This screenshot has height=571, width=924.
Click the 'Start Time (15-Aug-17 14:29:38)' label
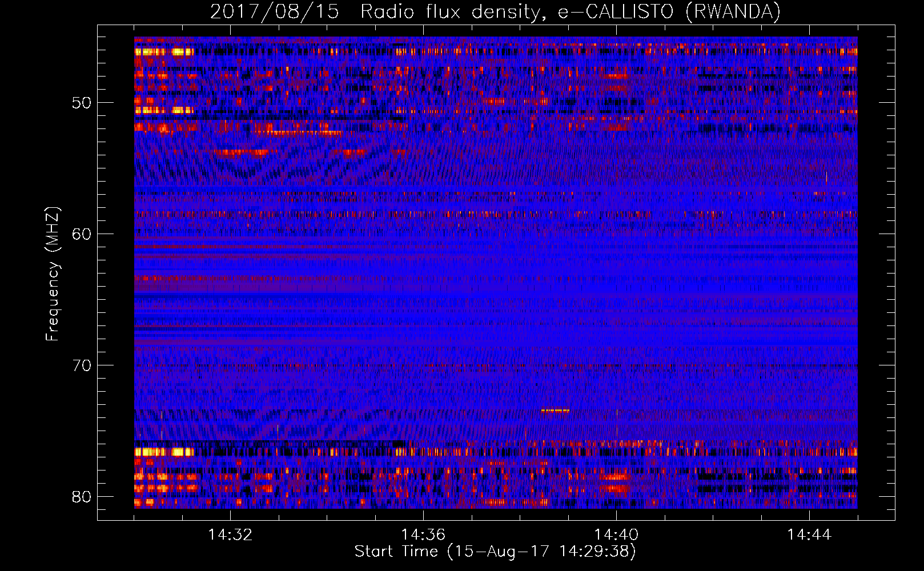[x=495, y=552]
